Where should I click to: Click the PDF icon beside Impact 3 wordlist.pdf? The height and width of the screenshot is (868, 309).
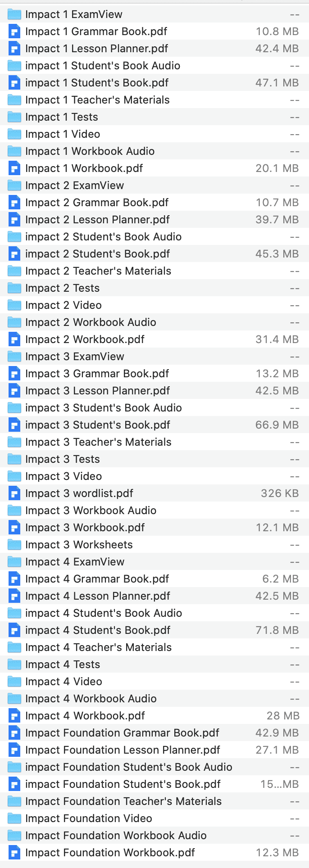click(x=14, y=493)
